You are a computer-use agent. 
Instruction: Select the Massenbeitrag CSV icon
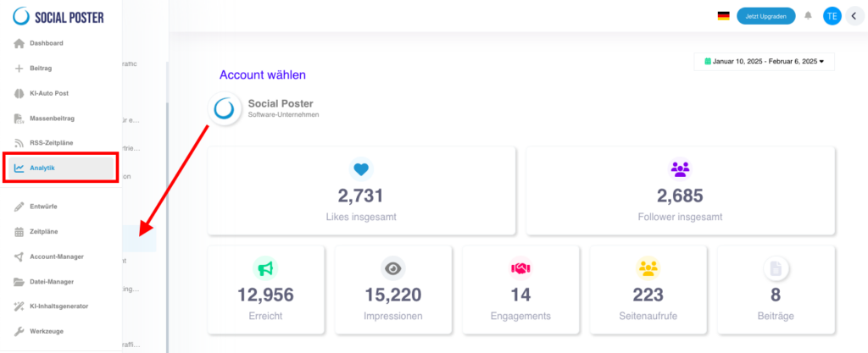pos(19,119)
